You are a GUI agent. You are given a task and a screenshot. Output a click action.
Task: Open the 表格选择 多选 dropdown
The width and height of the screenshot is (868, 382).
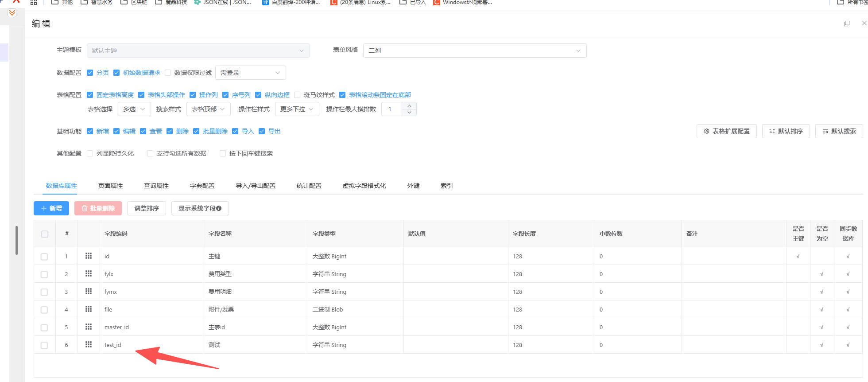pos(134,109)
